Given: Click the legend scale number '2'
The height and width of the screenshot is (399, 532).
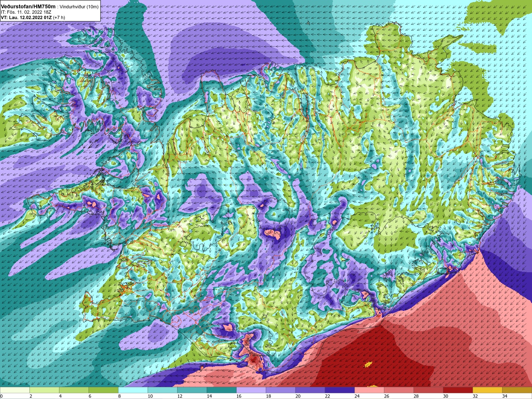Looking at the screenshot, I should click(31, 396).
